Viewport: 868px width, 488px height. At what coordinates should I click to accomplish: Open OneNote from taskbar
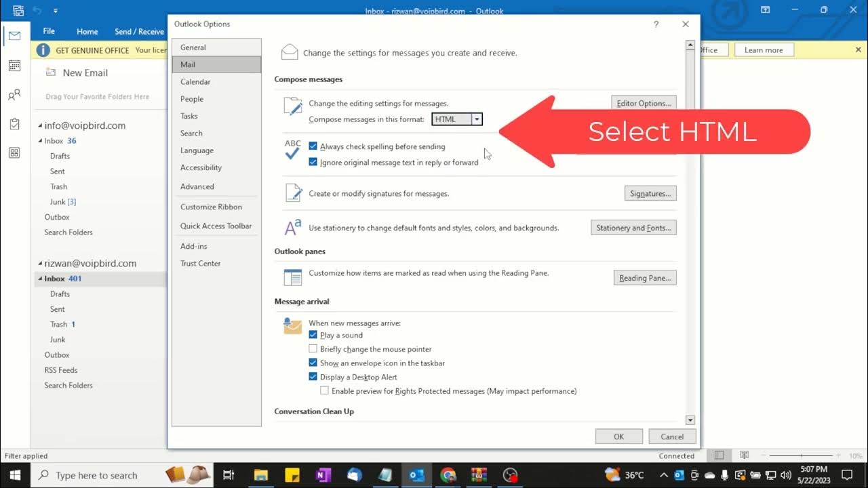tap(323, 475)
